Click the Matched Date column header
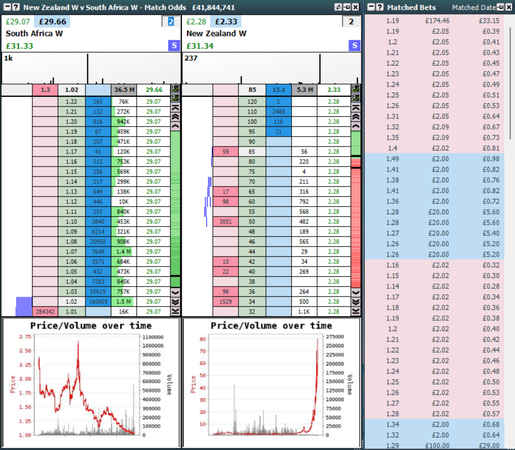This screenshot has height=450, width=515. [473, 7]
